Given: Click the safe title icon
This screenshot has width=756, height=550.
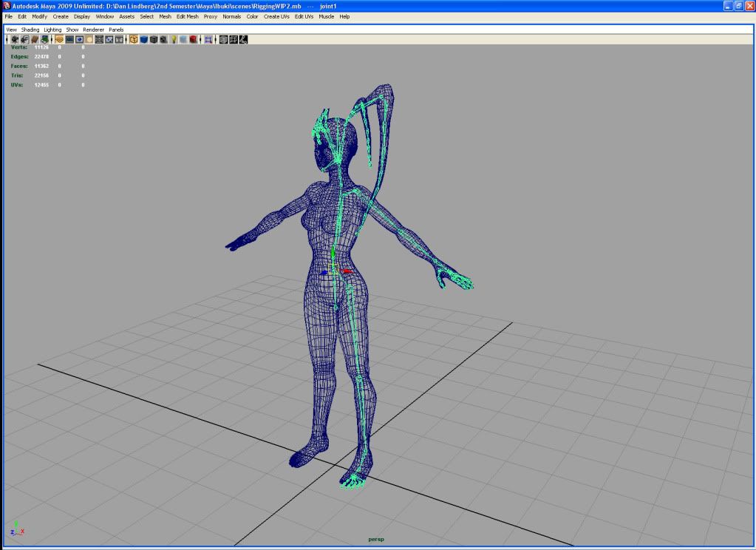Looking at the screenshot, I should coord(119,40).
